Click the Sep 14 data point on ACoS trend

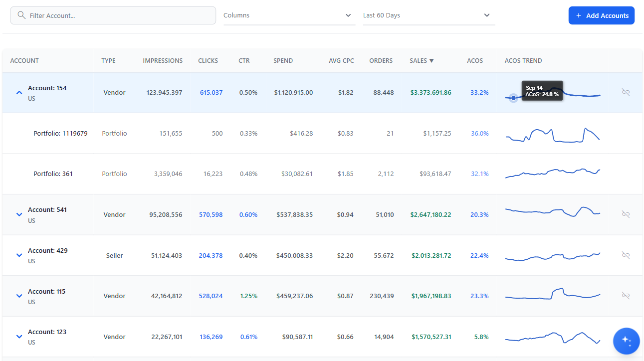coord(513,98)
